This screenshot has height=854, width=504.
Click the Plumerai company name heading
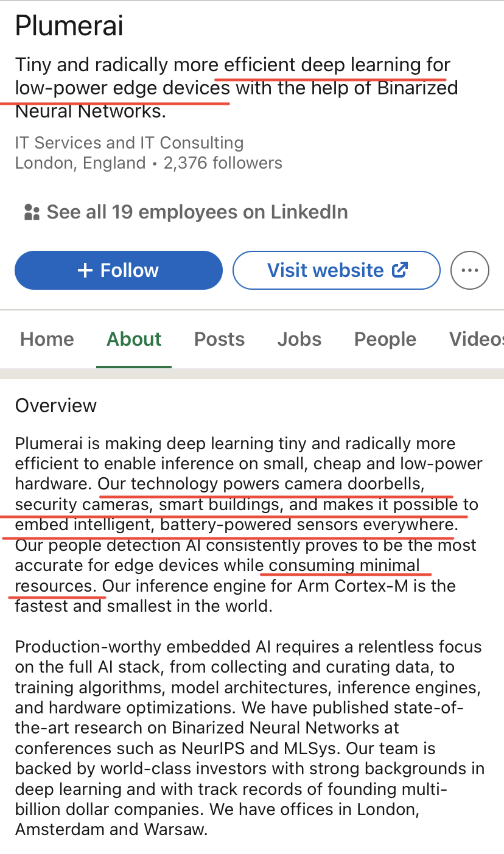(69, 26)
